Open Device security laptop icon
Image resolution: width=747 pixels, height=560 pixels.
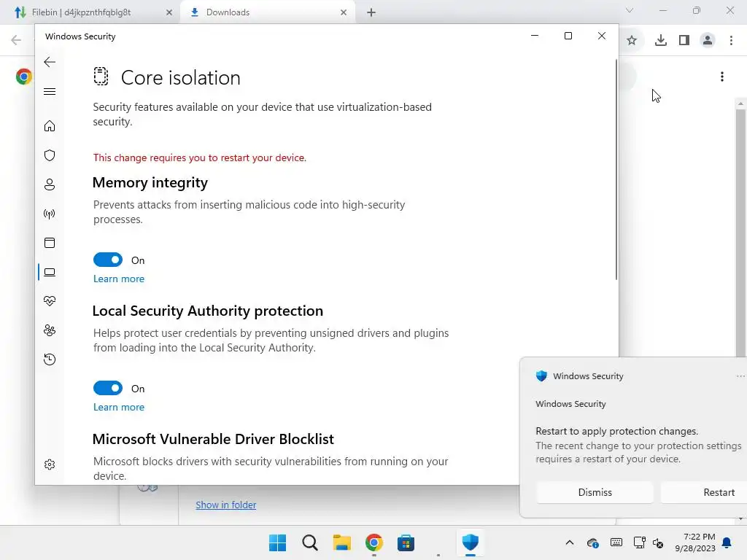50,273
